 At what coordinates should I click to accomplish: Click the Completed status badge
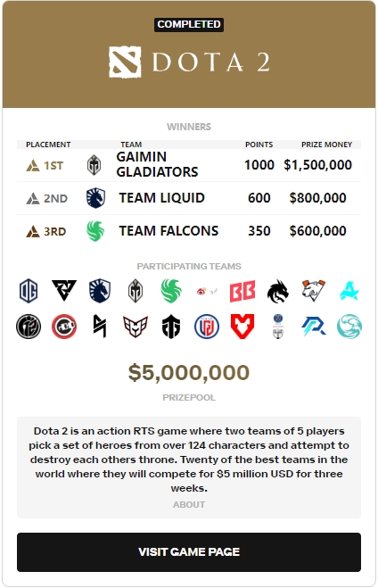coord(189,24)
